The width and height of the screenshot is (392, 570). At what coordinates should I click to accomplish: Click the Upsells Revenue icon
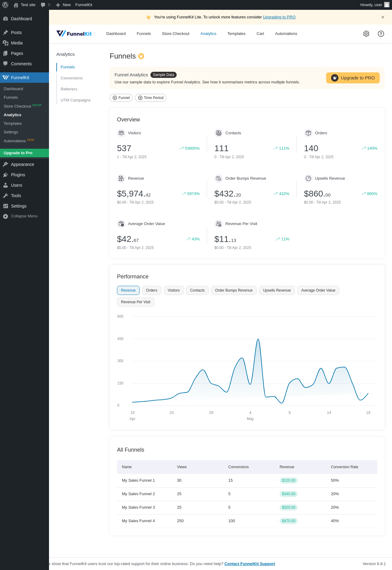coord(308,178)
